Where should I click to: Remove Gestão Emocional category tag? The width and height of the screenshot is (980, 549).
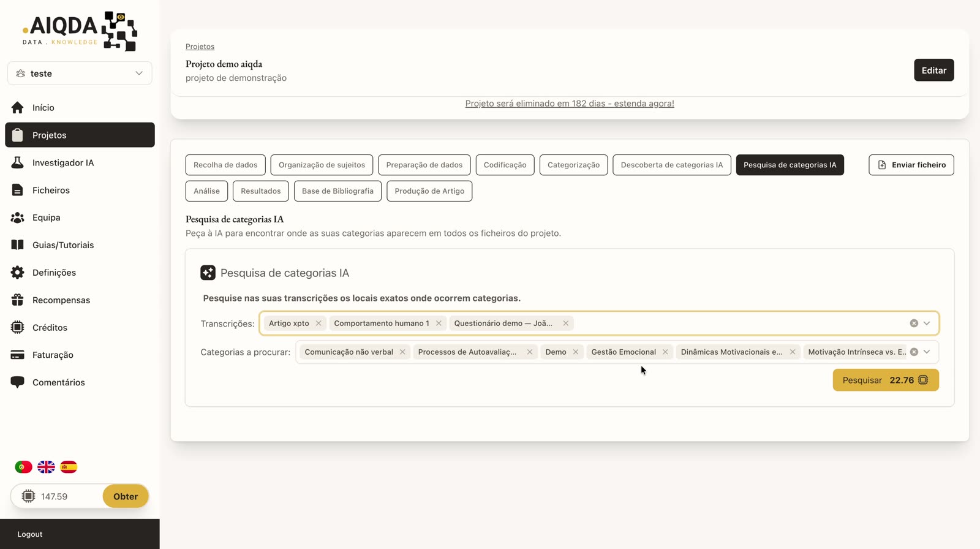pyautogui.click(x=665, y=352)
